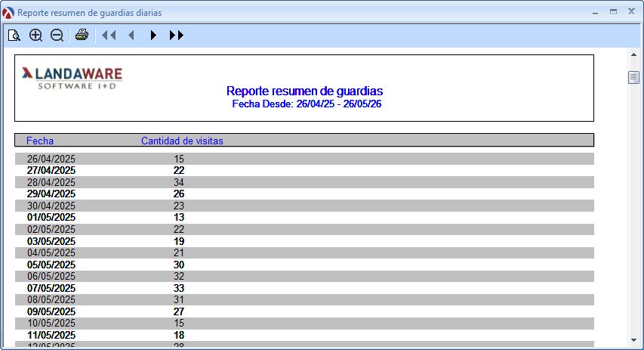Select date 27/04/2025
644x350 pixels.
pos(51,170)
